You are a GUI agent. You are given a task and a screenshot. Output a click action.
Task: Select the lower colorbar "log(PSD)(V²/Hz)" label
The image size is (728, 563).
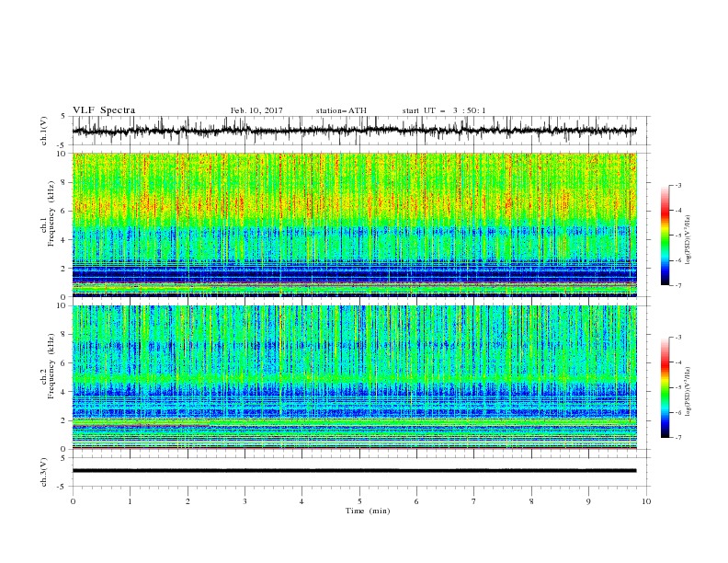pos(688,391)
